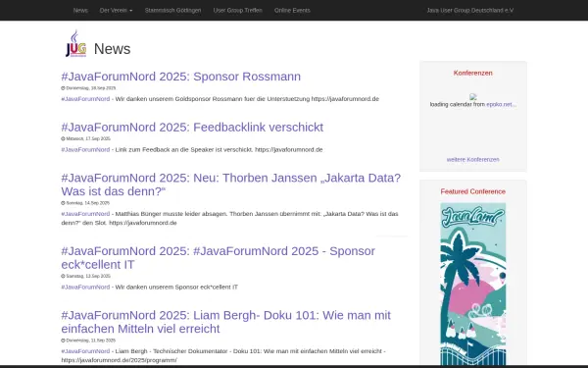The width and height of the screenshot is (588, 368).
Task: Open Sponsor eck*cellent IT article headline
Action: 218,257
